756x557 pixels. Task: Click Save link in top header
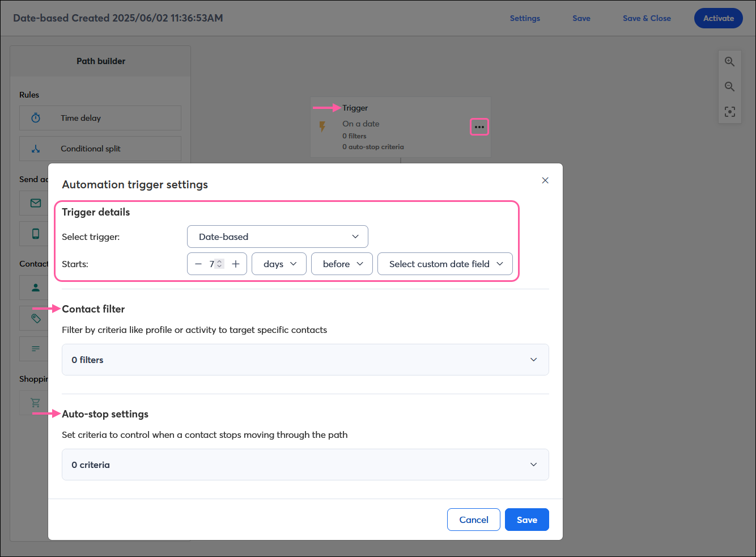pyautogui.click(x=581, y=18)
